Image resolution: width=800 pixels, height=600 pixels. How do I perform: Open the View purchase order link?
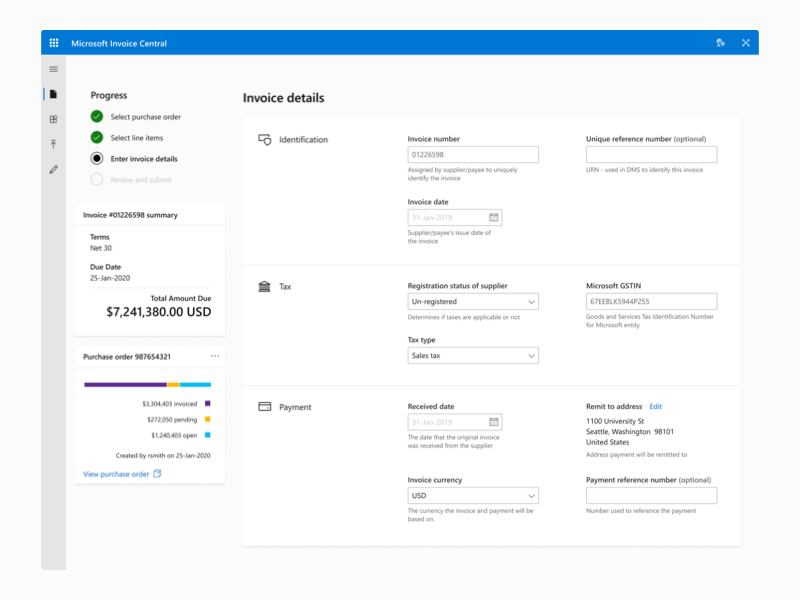[116, 474]
